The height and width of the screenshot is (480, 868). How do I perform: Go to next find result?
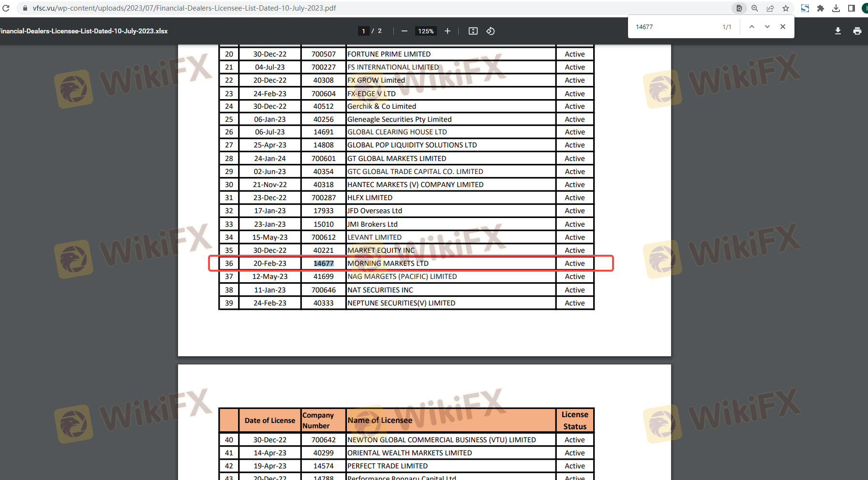click(767, 27)
